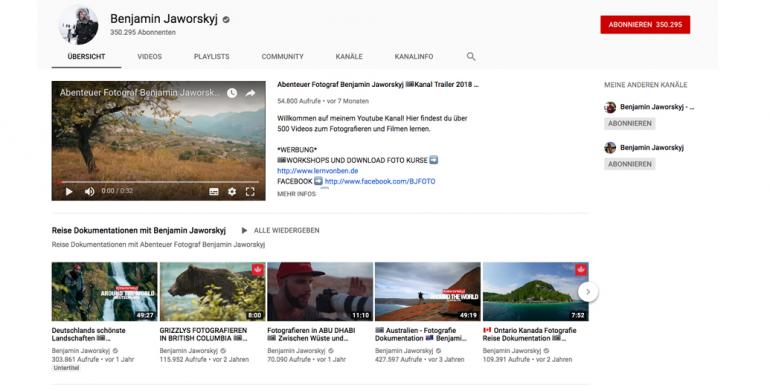Expand description with Mehr Infos
This screenshot has width=770, height=391.
(x=297, y=194)
